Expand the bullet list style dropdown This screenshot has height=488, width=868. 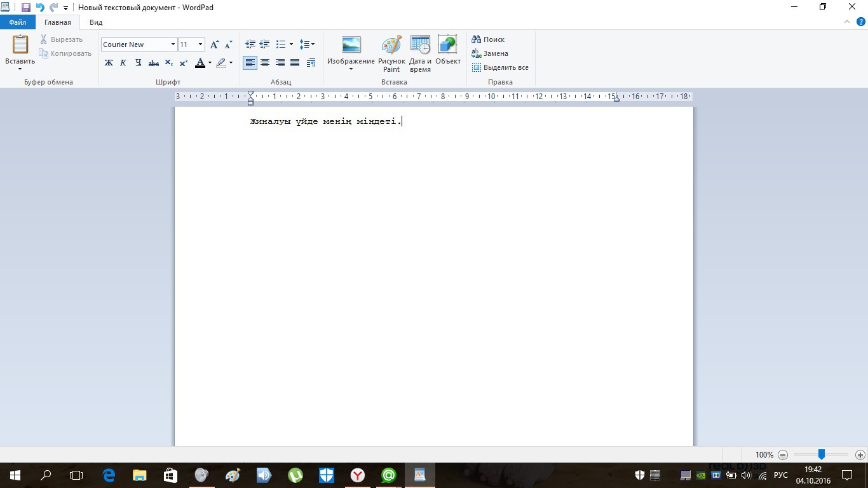click(291, 44)
